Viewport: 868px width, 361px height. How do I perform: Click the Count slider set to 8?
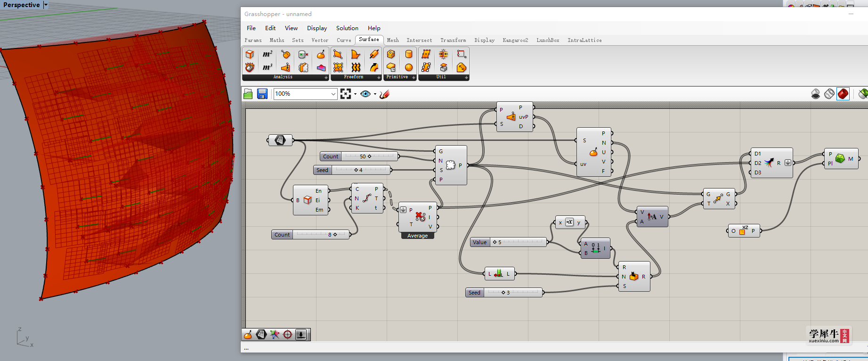tap(311, 234)
